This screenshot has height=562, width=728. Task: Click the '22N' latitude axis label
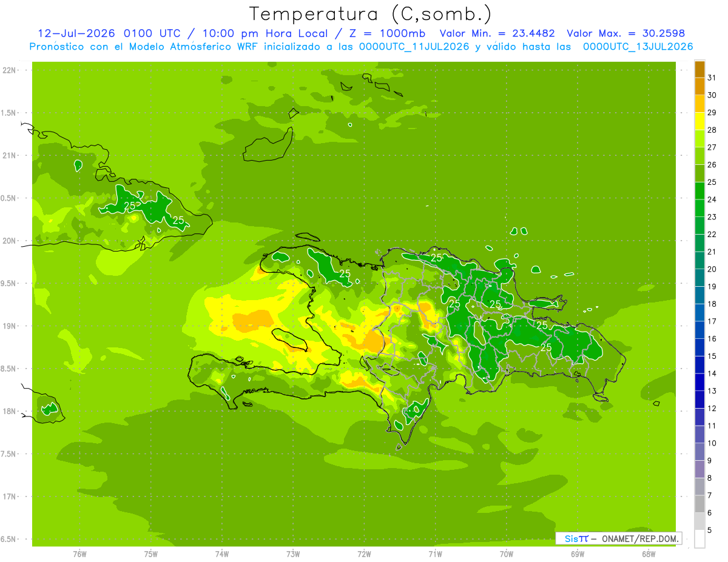(x=10, y=70)
